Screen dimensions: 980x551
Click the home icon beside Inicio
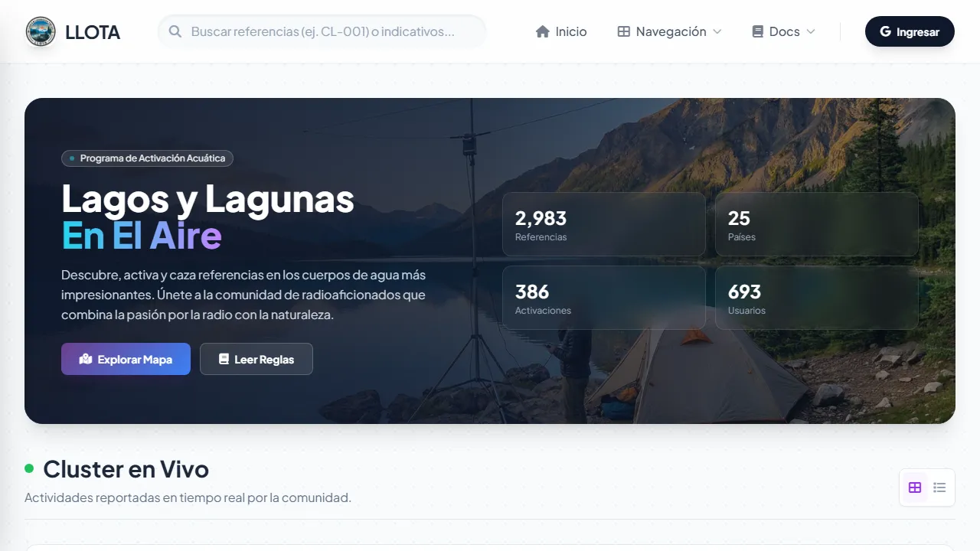[x=543, y=31]
